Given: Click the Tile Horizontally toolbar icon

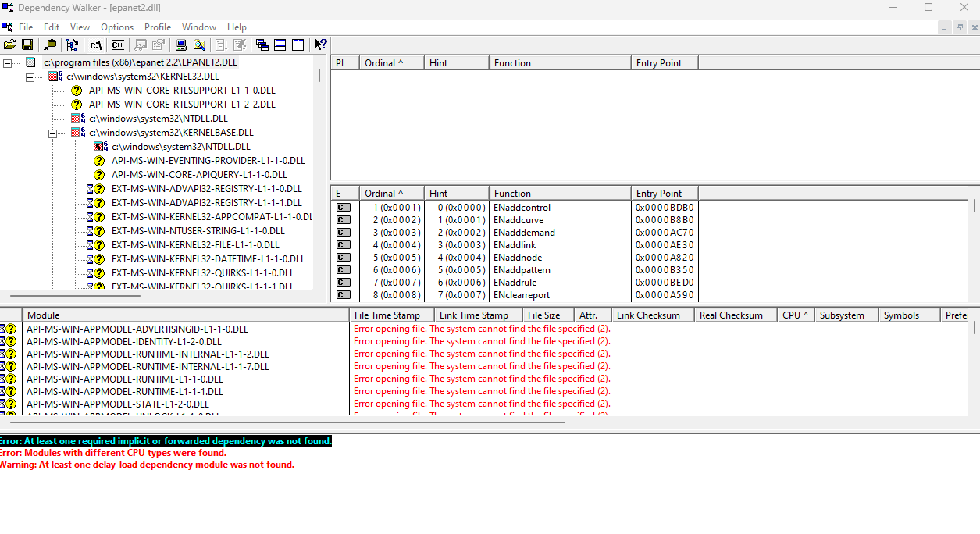Looking at the screenshot, I should tap(280, 44).
